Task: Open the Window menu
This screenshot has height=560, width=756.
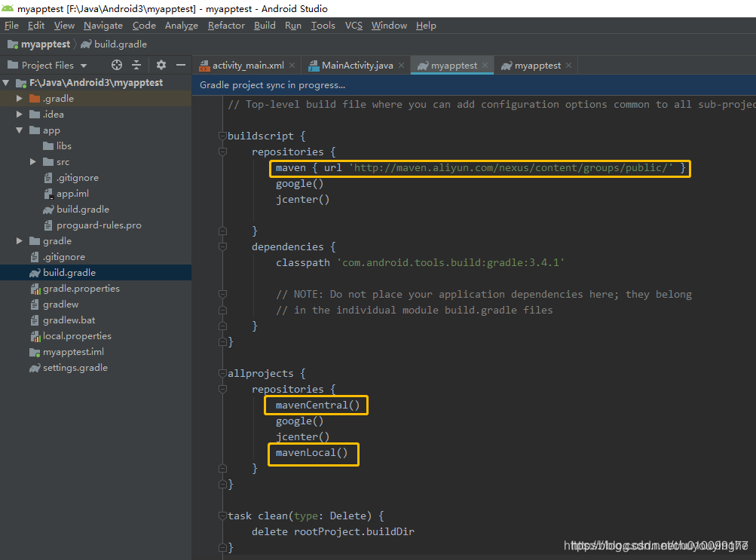Action: coord(389,26)
